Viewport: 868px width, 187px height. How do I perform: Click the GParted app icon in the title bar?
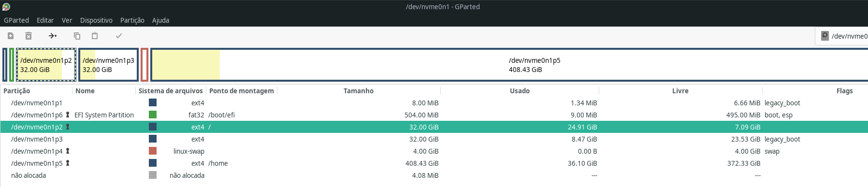(x=6, y=7)
